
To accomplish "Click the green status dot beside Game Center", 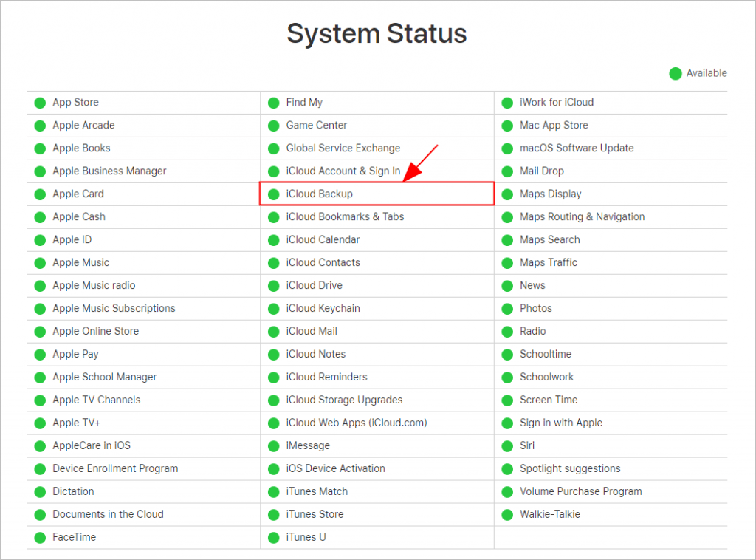I will point(274,126).
